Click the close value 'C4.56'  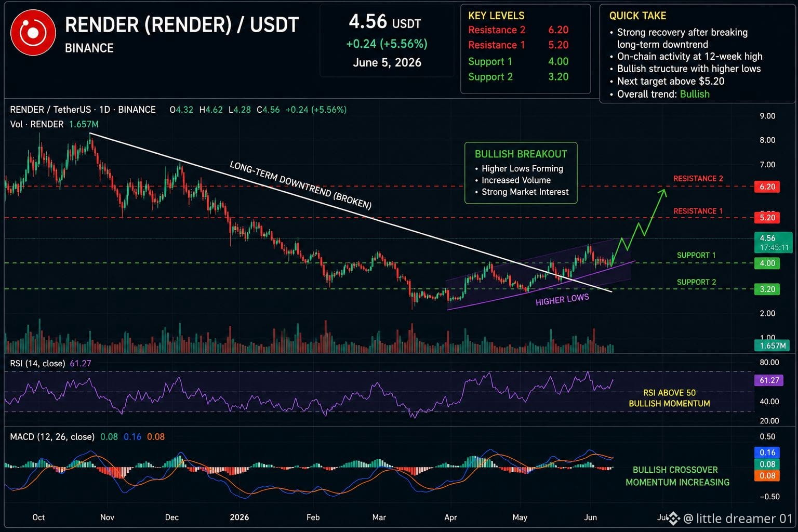click(268, 110)
